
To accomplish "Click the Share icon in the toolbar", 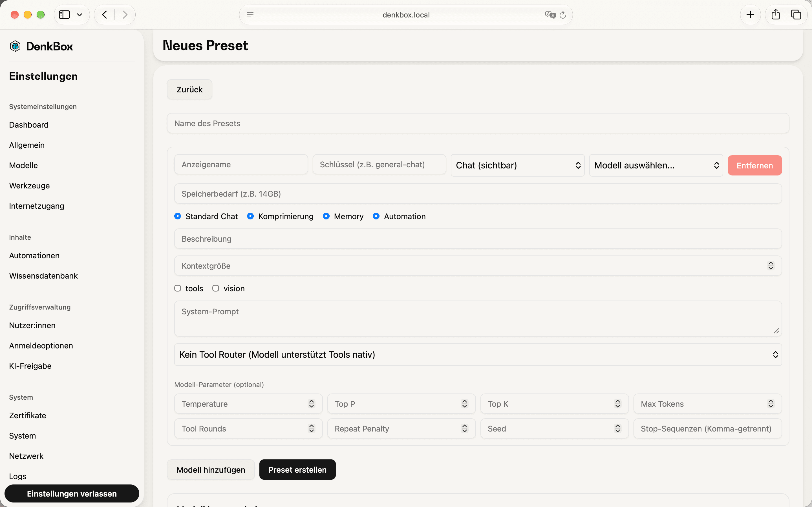I will (775, 14).
